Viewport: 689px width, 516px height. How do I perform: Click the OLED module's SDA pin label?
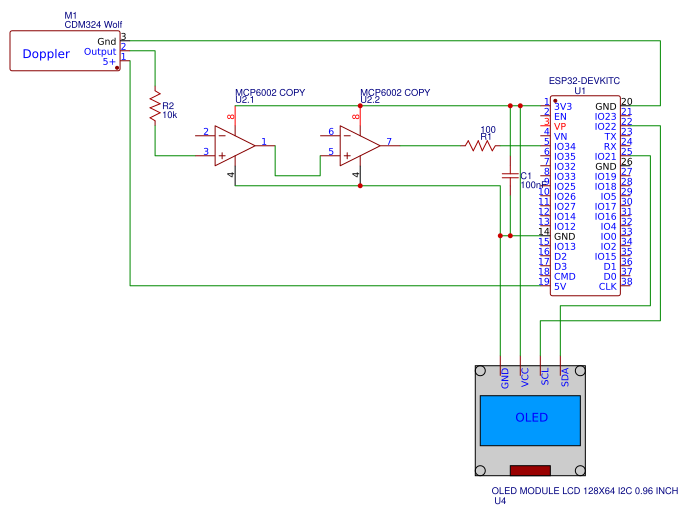pyautogui.click(x=565, y=377)
